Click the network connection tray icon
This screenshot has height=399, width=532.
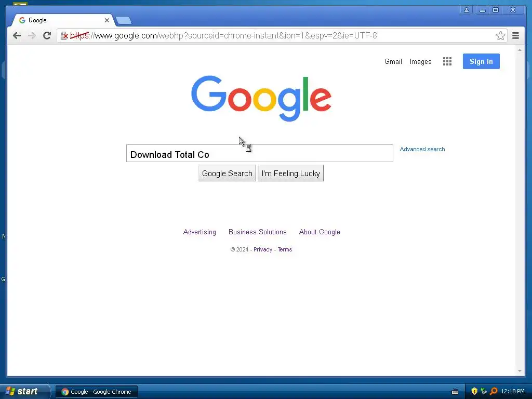[x=484, y=391]
